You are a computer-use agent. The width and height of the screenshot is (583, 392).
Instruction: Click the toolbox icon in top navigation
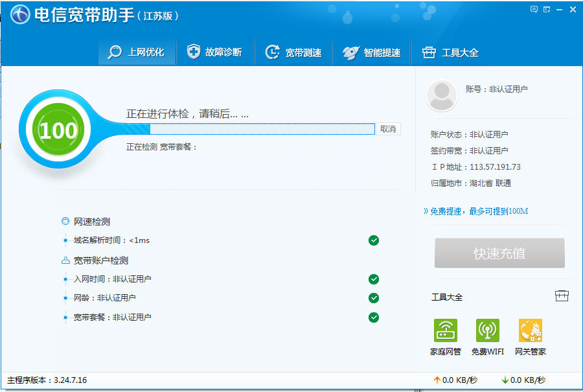tap(429, 52)
